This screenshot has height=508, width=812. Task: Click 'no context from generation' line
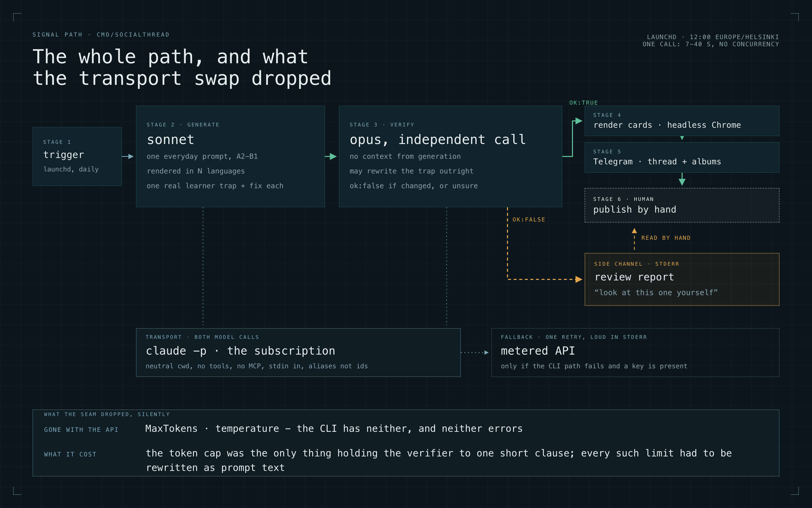405,156
